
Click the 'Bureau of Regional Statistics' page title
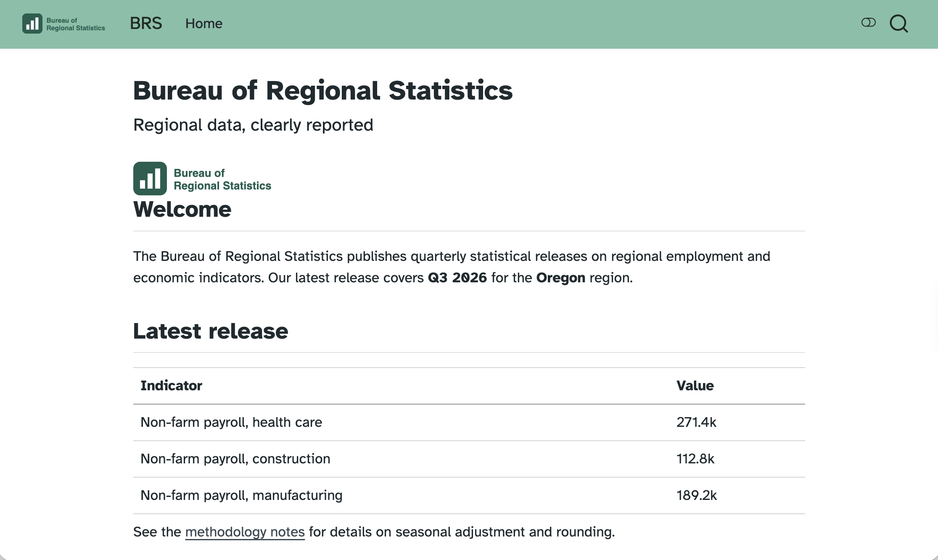click(323, 90)
